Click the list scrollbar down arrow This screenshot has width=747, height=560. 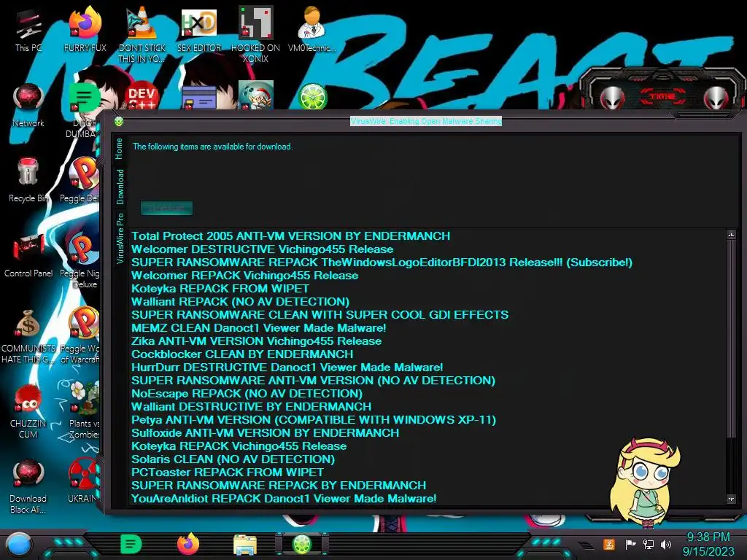(x=731, y=499)
